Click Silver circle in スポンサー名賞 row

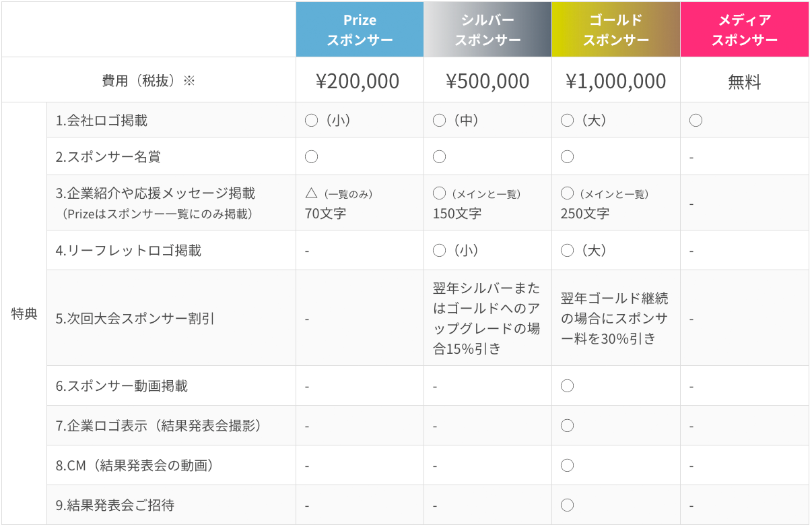pos(440,157)
